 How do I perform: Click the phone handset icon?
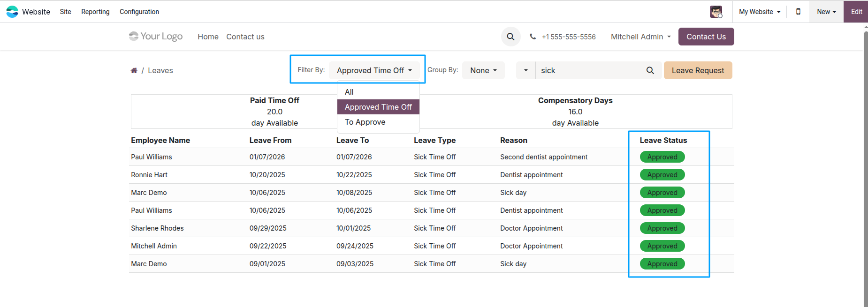click(x=533, y=37)
